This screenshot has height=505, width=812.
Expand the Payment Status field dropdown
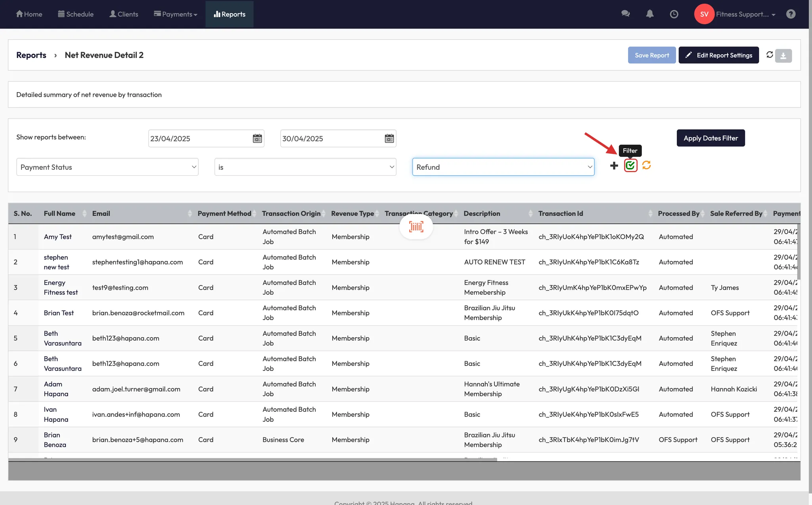click(107, 167)
